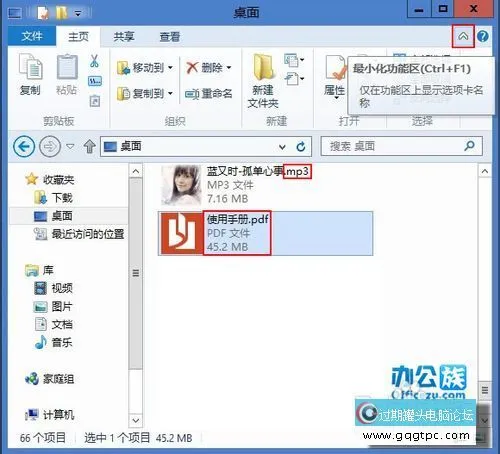Click the Up one level arrow

click(89, 146)
